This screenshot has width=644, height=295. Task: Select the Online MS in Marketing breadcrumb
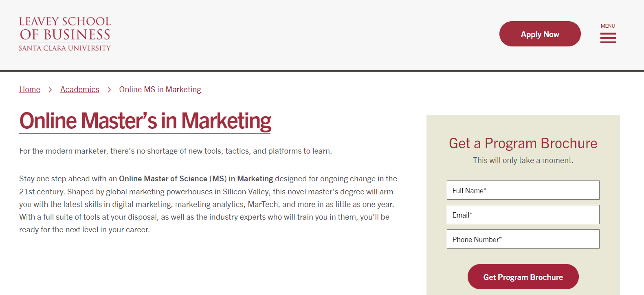point(160,89)
